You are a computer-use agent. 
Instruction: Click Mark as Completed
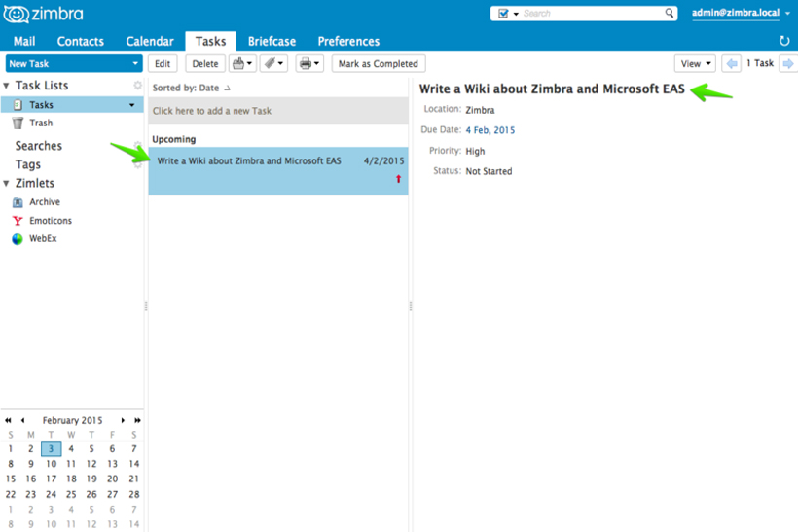coord(379,63)
